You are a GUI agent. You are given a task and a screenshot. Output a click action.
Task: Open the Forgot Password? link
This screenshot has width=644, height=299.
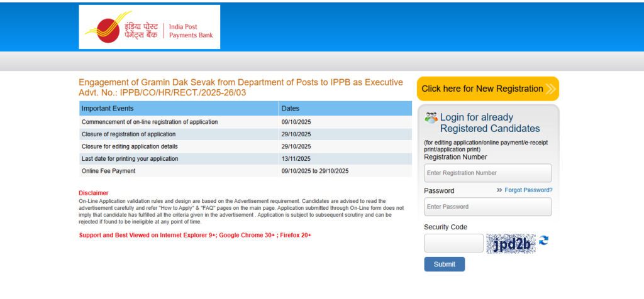point(528,190)
